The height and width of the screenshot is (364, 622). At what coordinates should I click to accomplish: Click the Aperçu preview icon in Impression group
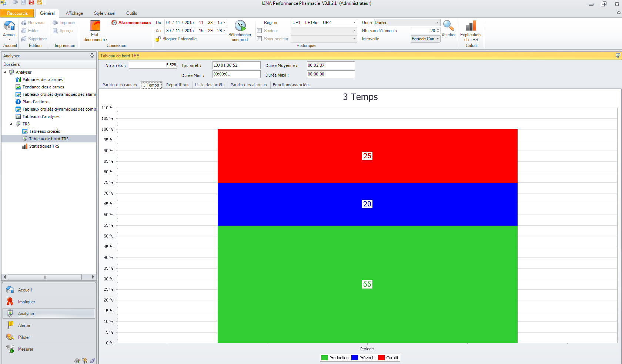(55, 31)
